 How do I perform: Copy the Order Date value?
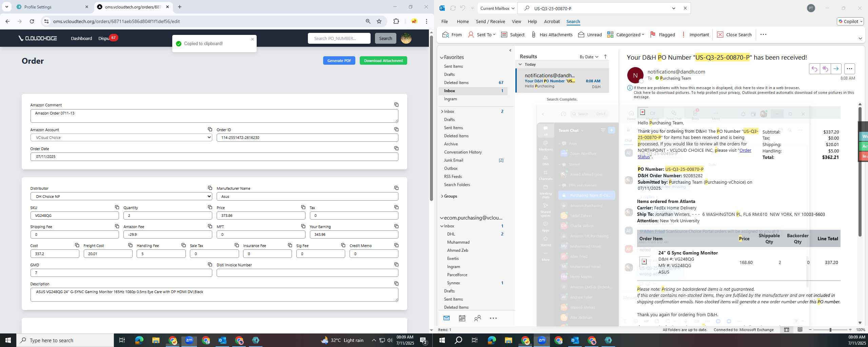396,148
